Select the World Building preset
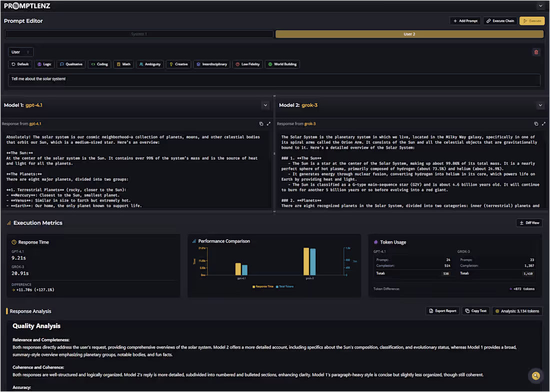550x392 pixels. coord(282,64)
